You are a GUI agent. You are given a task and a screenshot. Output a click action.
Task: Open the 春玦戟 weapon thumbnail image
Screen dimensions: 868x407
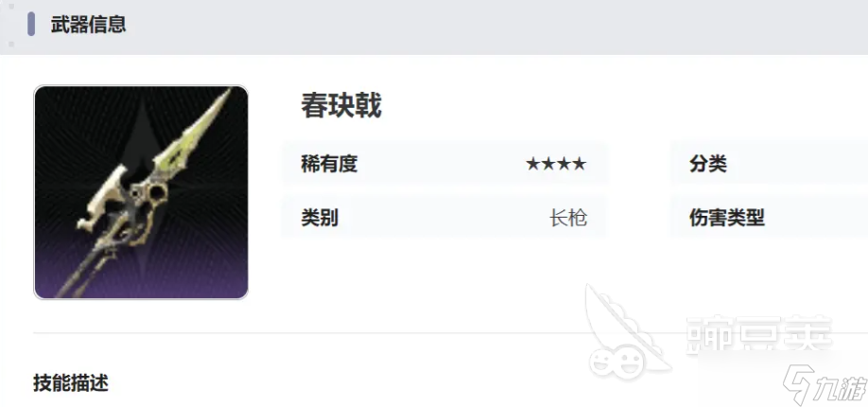[x=141, y=192]
